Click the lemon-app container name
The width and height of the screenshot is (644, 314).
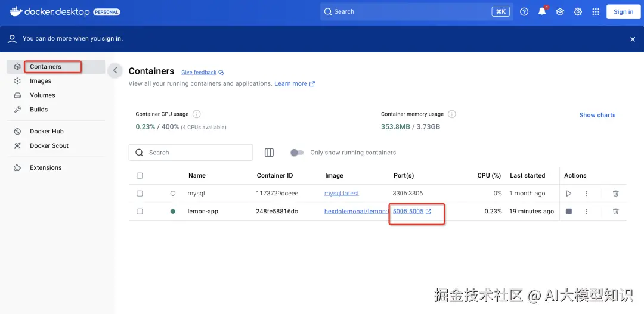[203, 212]
